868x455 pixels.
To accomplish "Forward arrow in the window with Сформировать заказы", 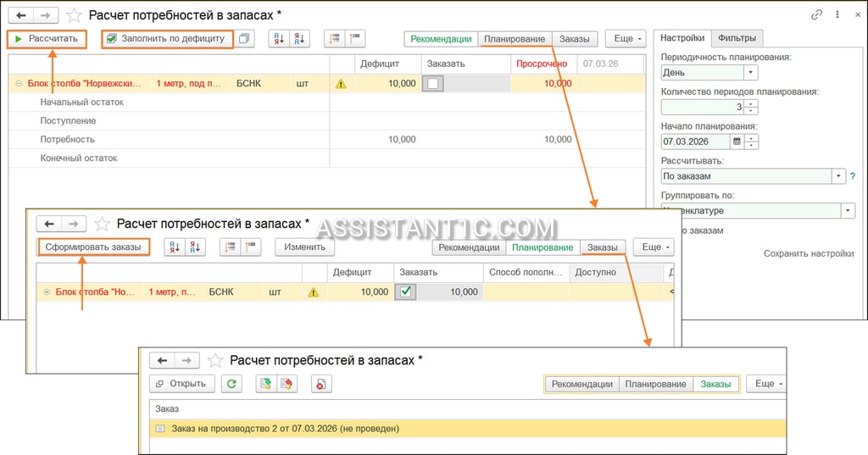I will coord(74,224).
